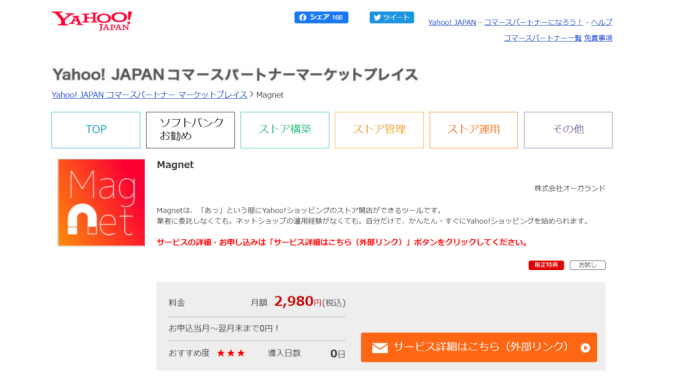Share the page via the Facebook シェア button
Screen dimensions: 678x377
point(321,17)
